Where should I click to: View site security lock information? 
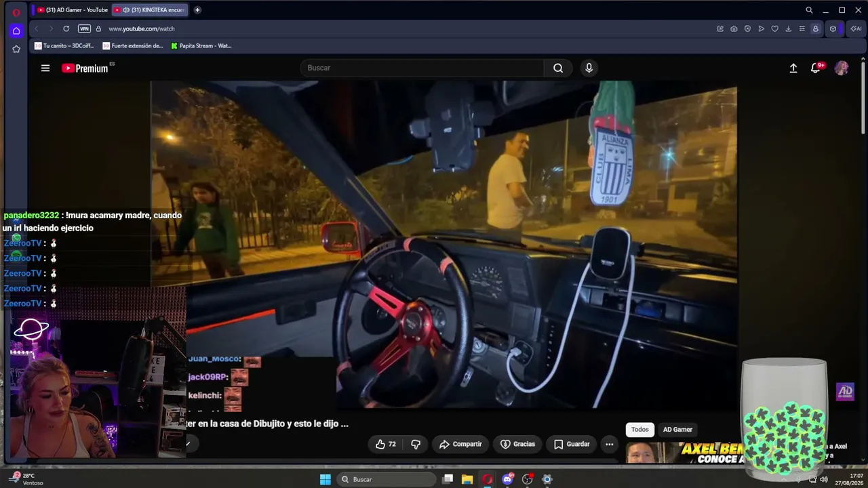[x=98, y=28]
